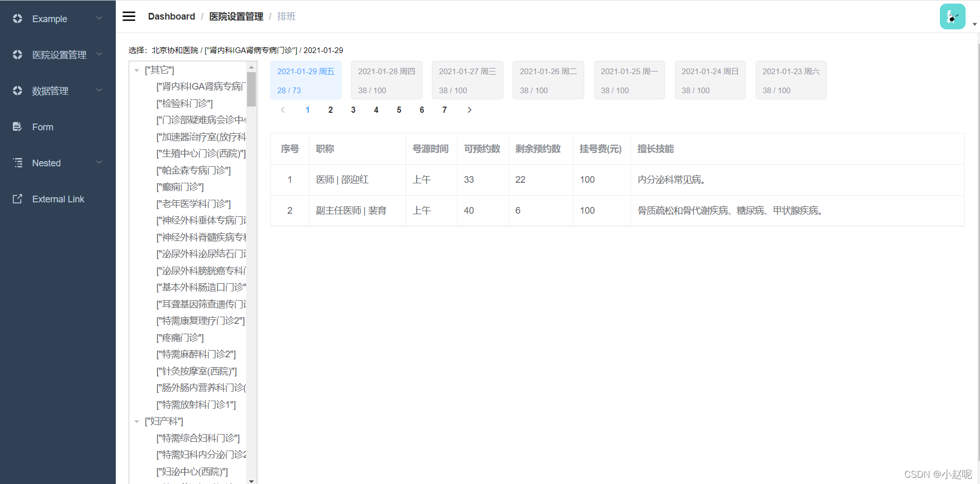This screenshot has height=484, width=980.
Task: Collapse the ["其它"] tree node
Action: pos(137,70)
